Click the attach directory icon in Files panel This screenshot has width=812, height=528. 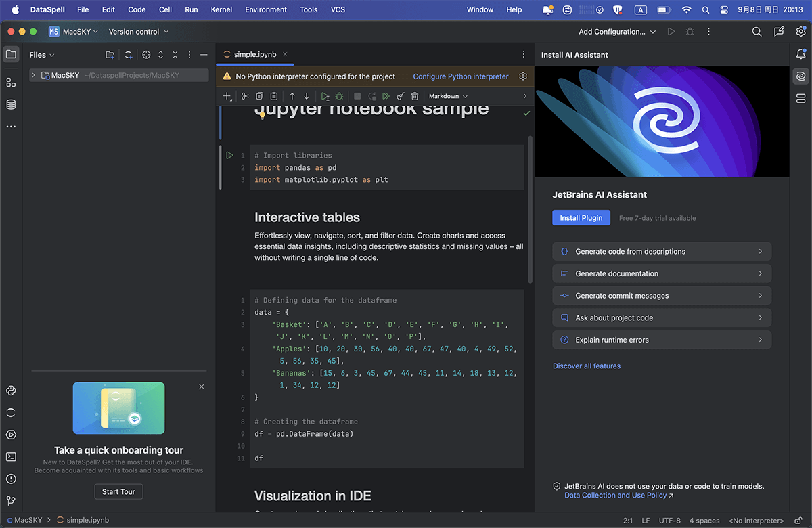128,55
